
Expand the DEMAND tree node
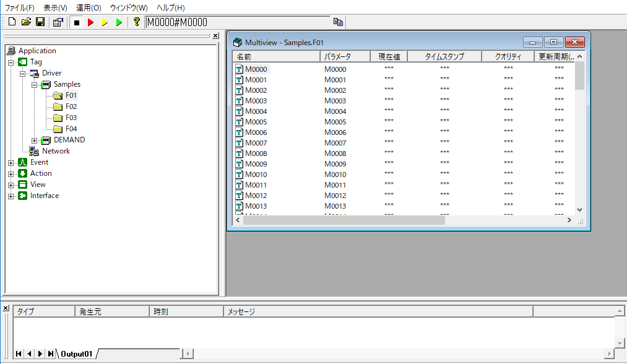point(35,141)
